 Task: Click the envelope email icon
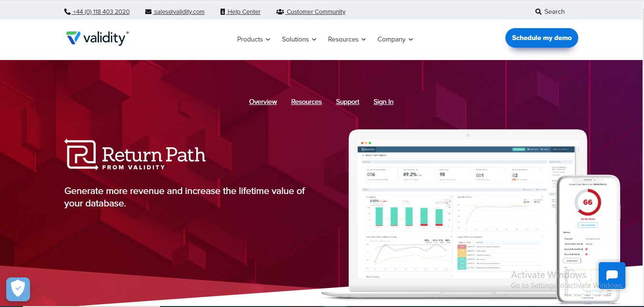pos(148,11)
